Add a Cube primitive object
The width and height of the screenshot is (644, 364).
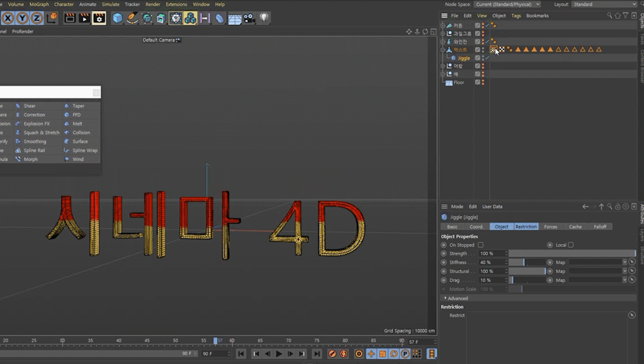117,18
